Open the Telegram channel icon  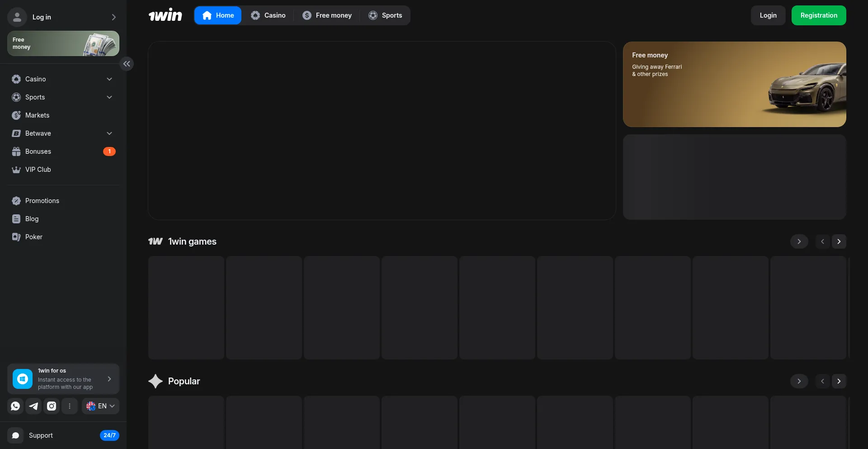(x=33, y=406)
